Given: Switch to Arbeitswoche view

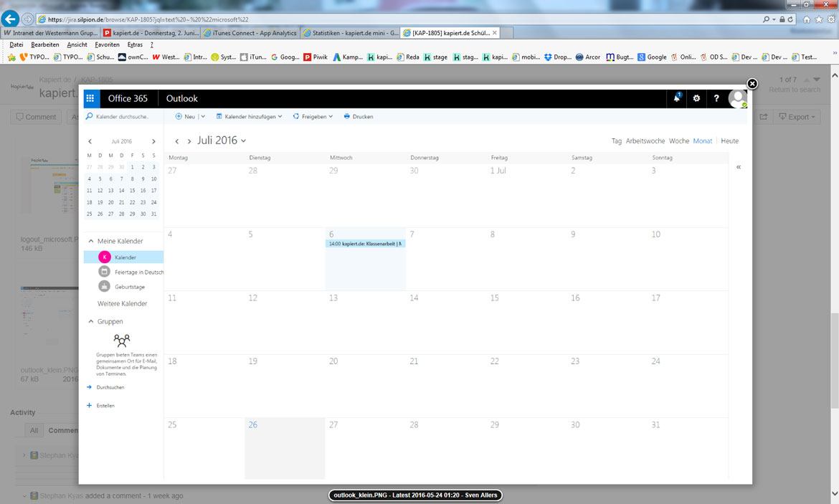Looking at the screenshot, I should (x=645, y=141).
